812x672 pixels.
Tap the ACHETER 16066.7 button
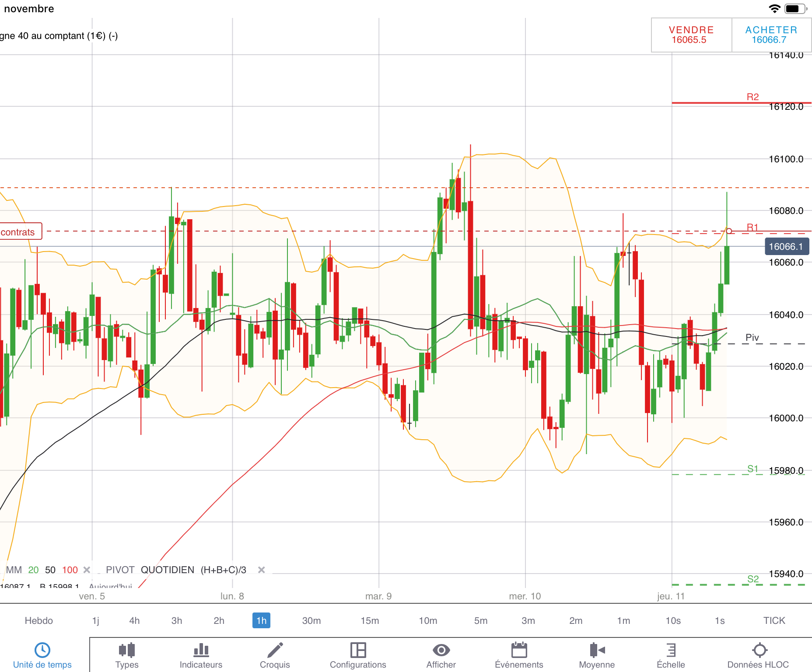[771, 35]
